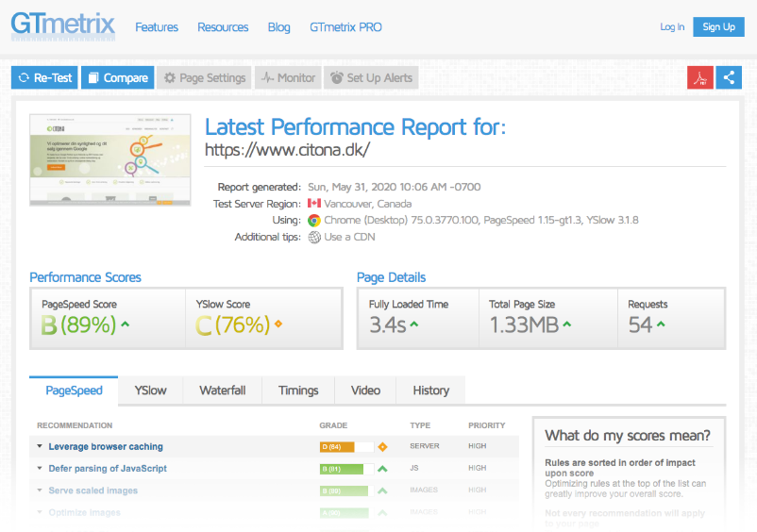Click the arrow next to Total Page Size
The image size is (757, 532).
pos(566,324)
